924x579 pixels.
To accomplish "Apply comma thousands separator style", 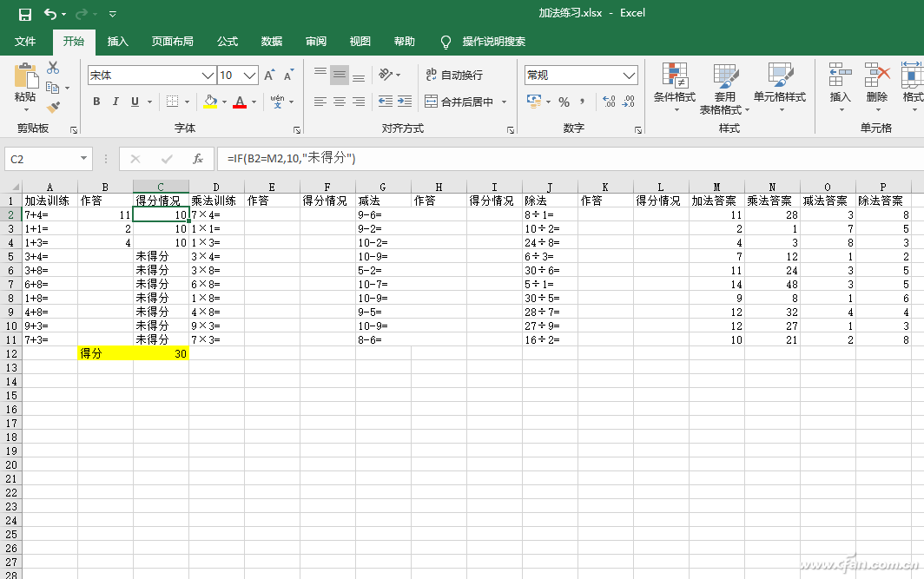I will click(x=582, y=102).
